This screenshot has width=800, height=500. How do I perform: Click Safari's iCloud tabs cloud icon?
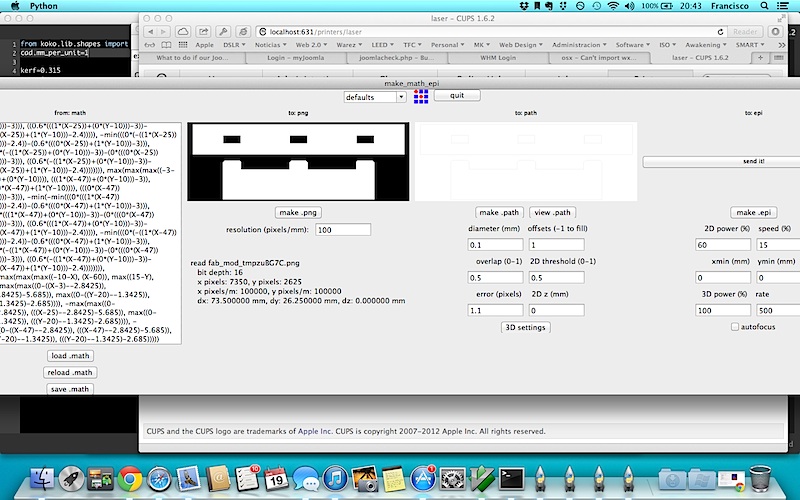(183, 32)
